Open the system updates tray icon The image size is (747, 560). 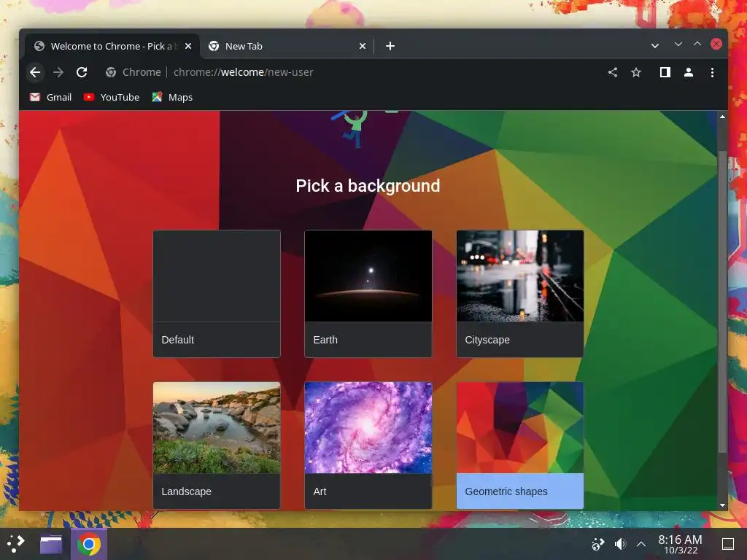[598, 544]
